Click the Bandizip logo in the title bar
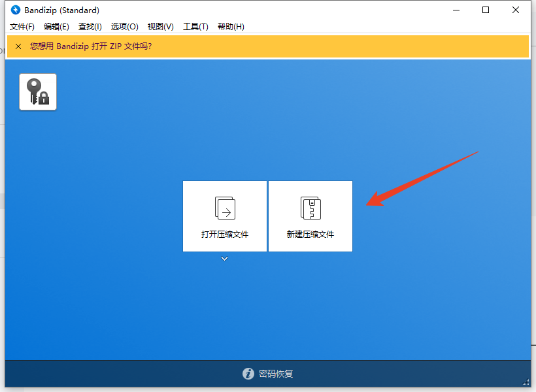Viewport: 536px width, 392px height. click(14, 10)
